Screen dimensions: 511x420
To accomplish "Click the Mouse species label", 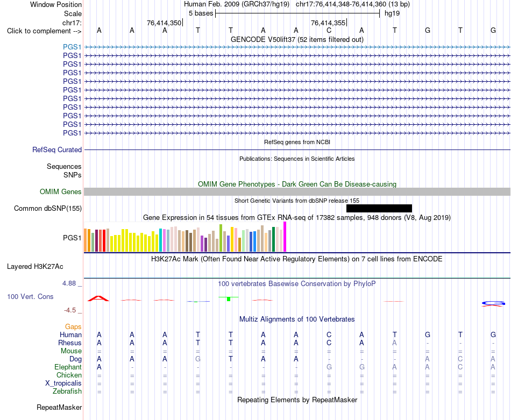I will tap(71, 351).
